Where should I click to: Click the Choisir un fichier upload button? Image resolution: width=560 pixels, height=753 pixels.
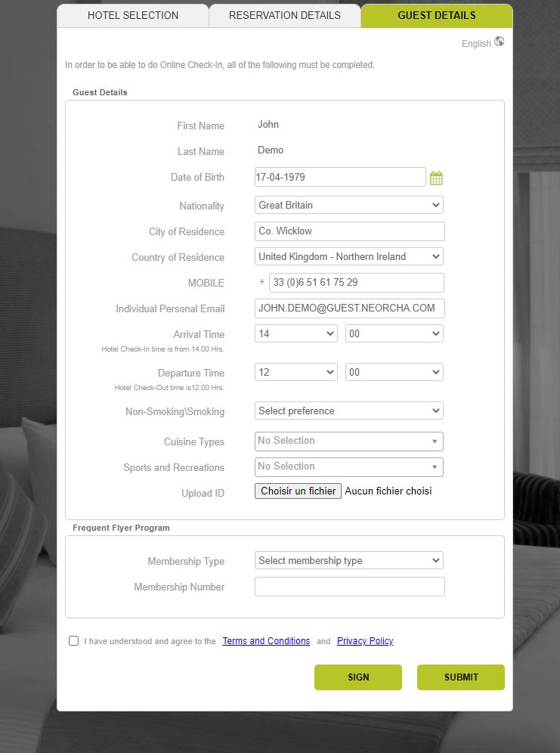click(298, 491)
